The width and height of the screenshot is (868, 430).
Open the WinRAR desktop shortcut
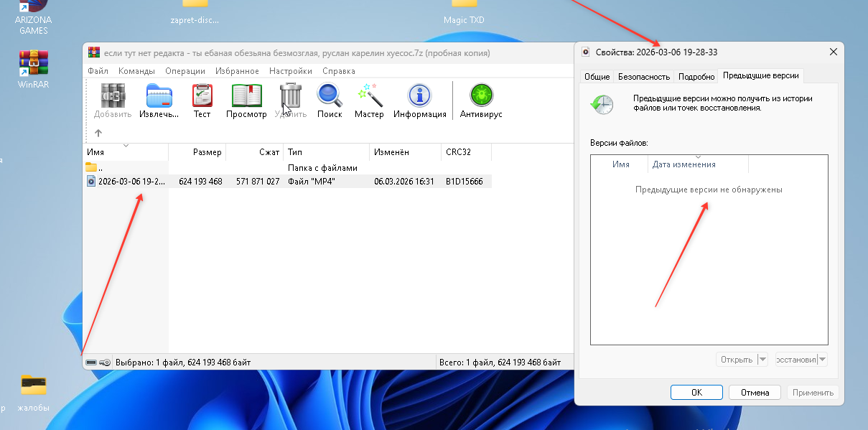(x=33, y=65)
